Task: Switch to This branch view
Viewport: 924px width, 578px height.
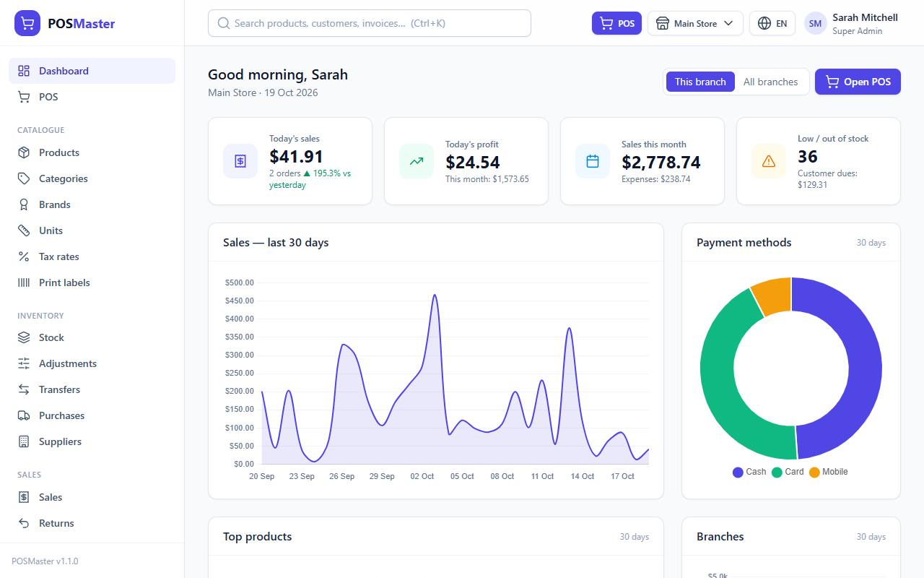Action: coord(700,82)
